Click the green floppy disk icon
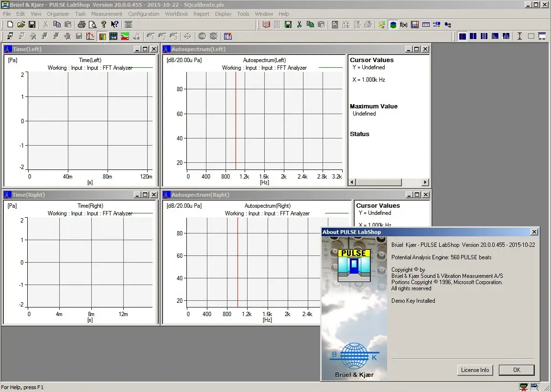This screenshot has width=551, height=392. (288, 25)
